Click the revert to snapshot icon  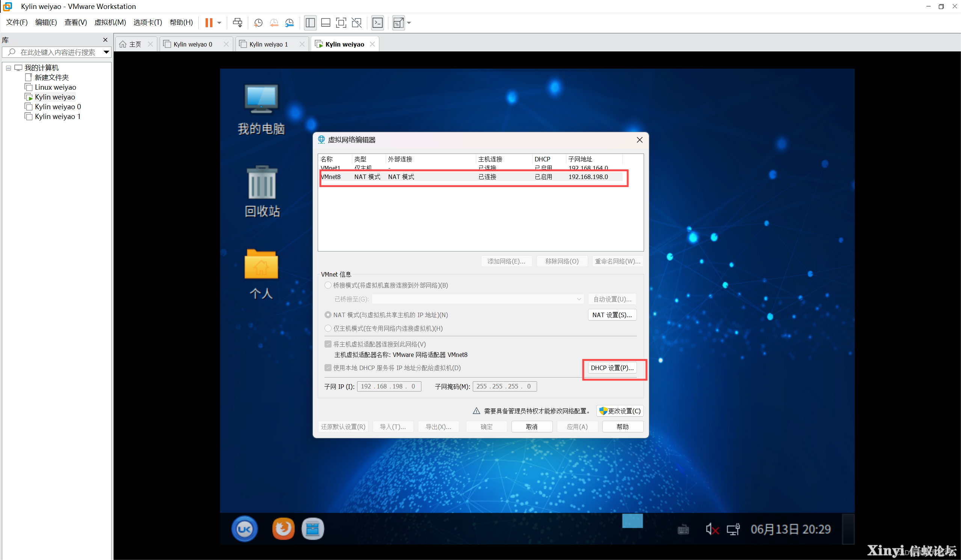pos(274,23)
